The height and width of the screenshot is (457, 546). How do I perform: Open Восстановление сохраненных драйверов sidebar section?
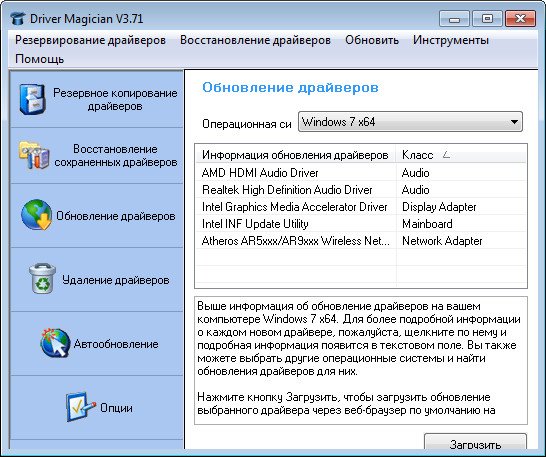pyautogui.click(x=97, y=156)
